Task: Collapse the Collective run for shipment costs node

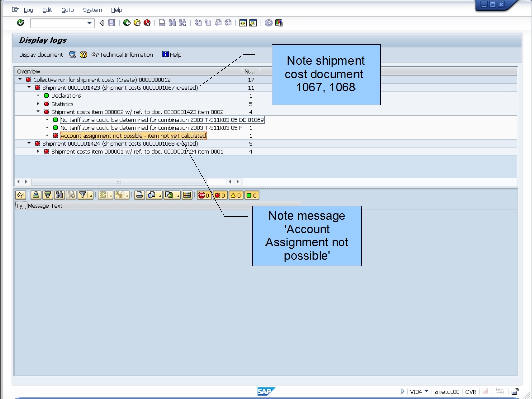Action: [19, 79]
